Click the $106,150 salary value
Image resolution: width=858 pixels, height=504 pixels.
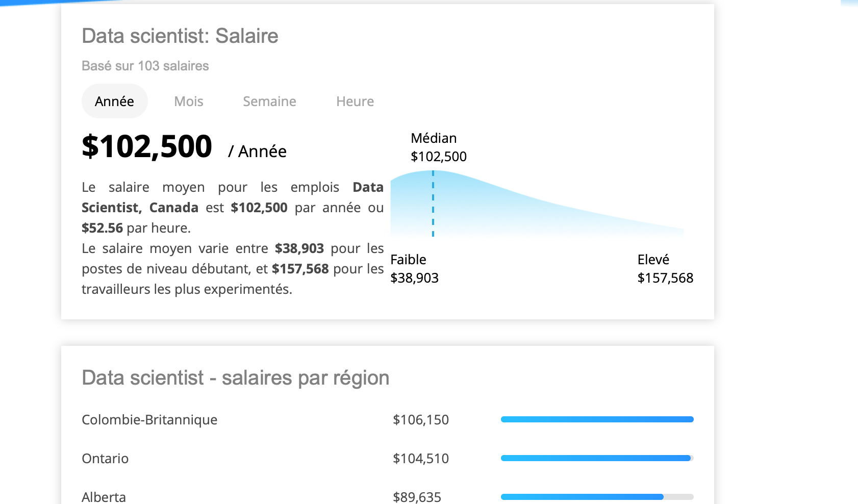coord(421,420)
